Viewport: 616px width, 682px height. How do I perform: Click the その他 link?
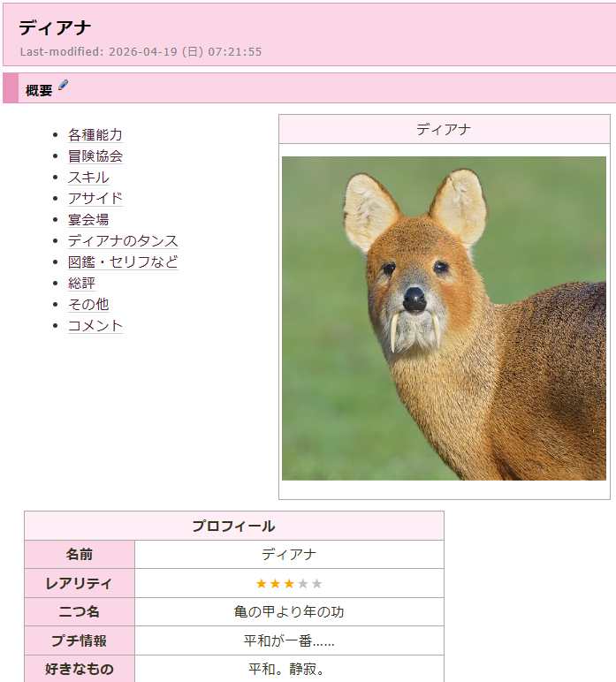[x=88, y=305]
